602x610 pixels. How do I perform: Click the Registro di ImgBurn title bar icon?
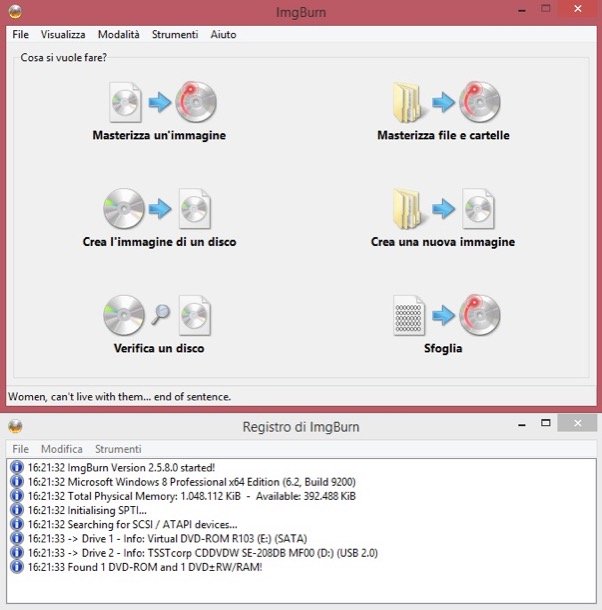point(15,426)
